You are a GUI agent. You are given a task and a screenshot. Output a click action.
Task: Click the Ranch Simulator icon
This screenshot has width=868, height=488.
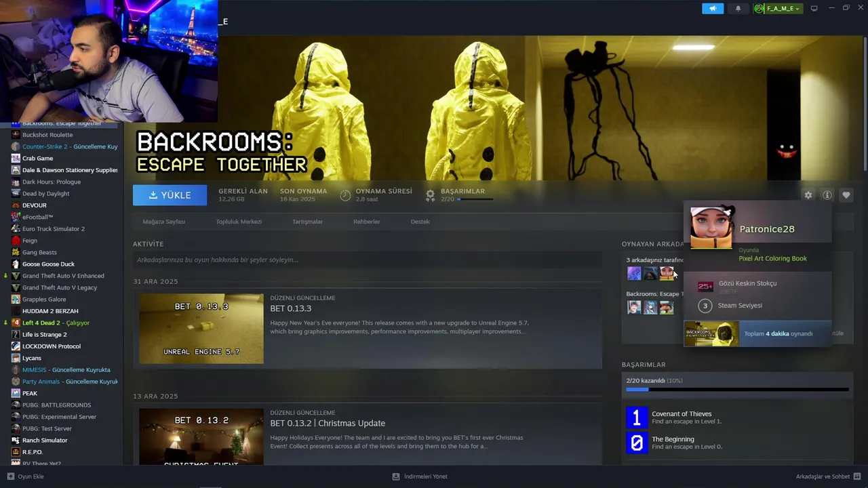[16, 440]
